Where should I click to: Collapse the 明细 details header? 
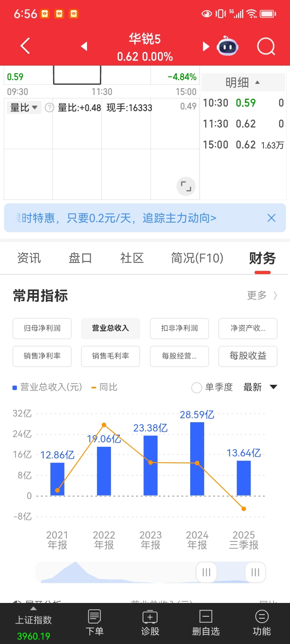[x=243, y=83]
